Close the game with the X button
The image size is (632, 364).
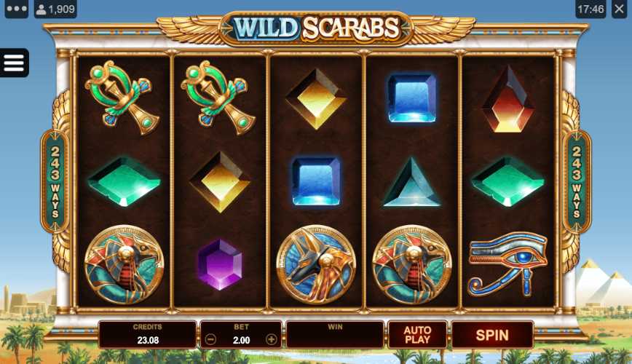[x=620, y=9]
